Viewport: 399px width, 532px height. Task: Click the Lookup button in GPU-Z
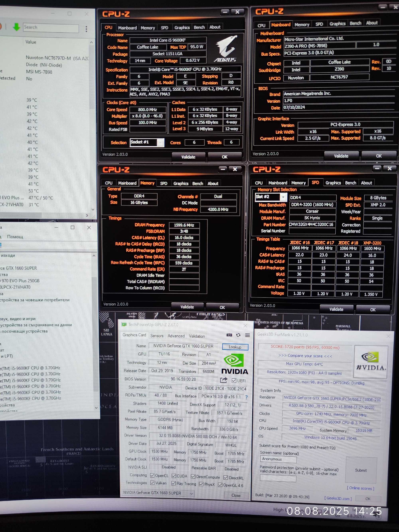(x=235, y=347)
